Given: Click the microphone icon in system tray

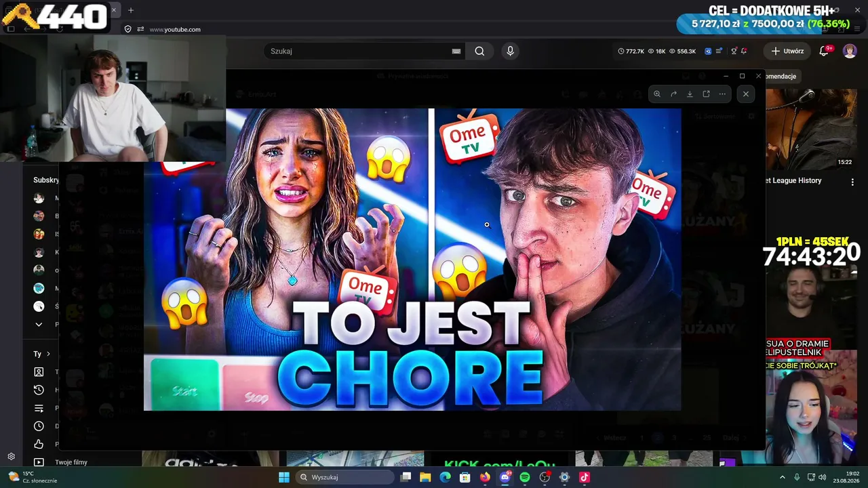Looking at the screenshot, I should (x=797, y=477).
